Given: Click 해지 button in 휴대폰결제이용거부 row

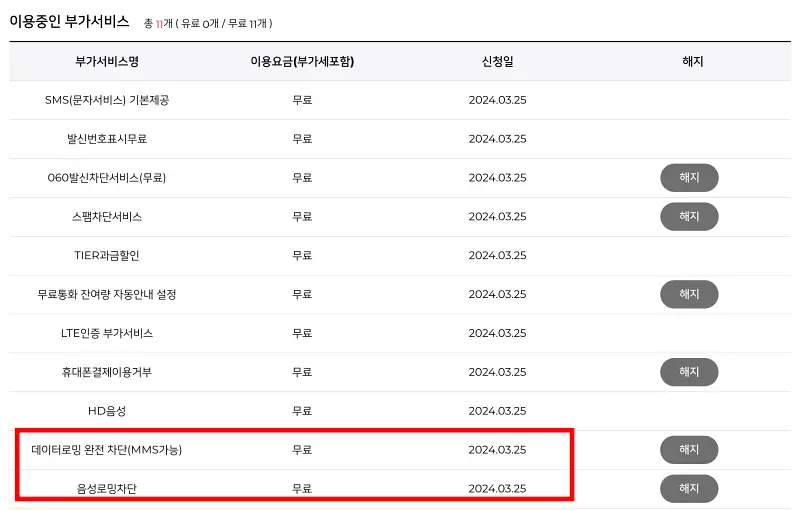Looking at the screenshot, I should pos(689,372).
